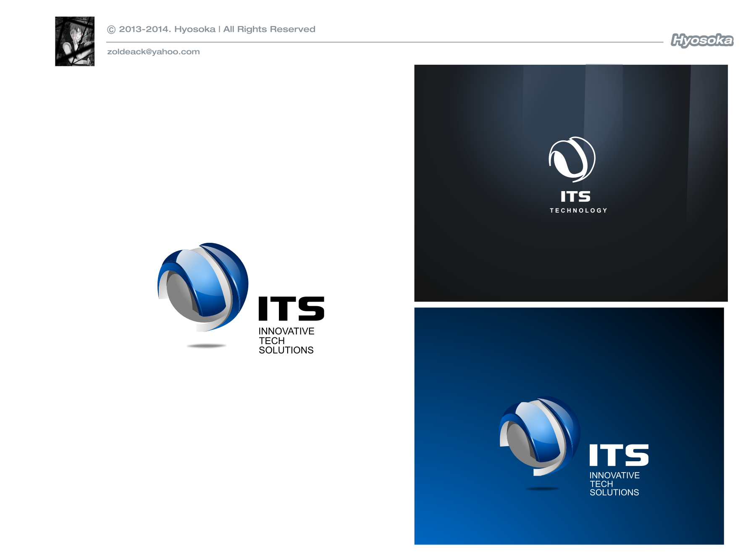756x552 pixels.
Task: Click the TECHNOLOGY tagline on dark panel
Action: (x=578, y=210)
